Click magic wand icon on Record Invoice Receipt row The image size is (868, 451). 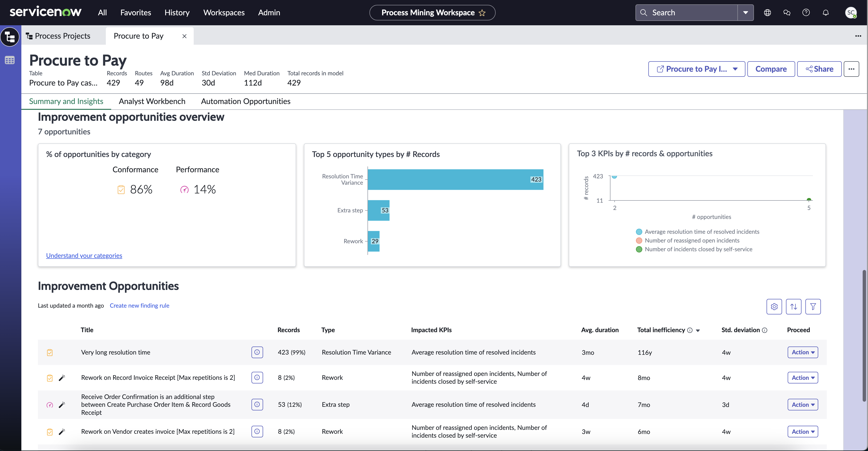pyautogui.click(x=62, y=378)
